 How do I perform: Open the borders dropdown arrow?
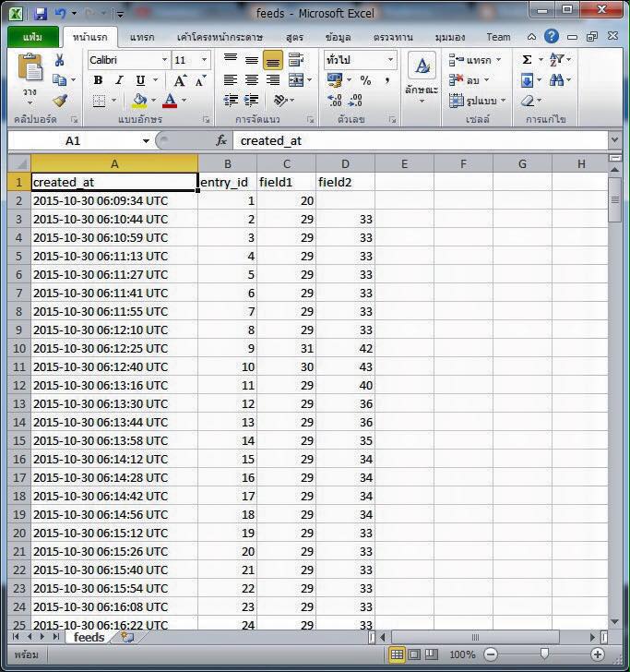click(114, 101)
